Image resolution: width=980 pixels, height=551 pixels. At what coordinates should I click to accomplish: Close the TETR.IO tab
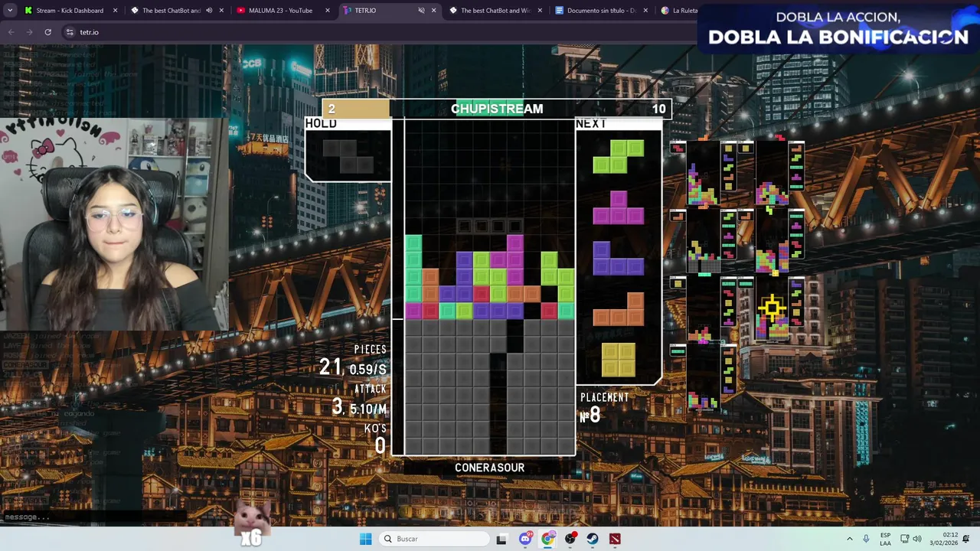[433, 11]
